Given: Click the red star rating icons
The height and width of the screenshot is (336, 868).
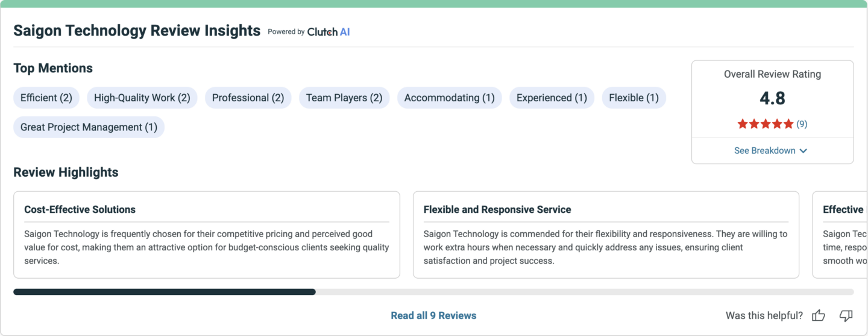Looking at the screenshot, I should click(x=766, y=124).
